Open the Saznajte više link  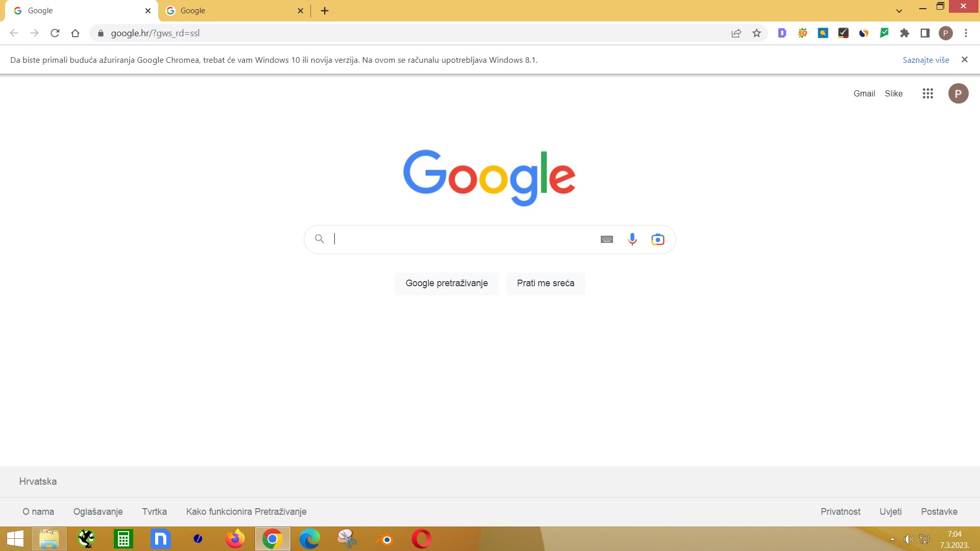click(926, 60)
